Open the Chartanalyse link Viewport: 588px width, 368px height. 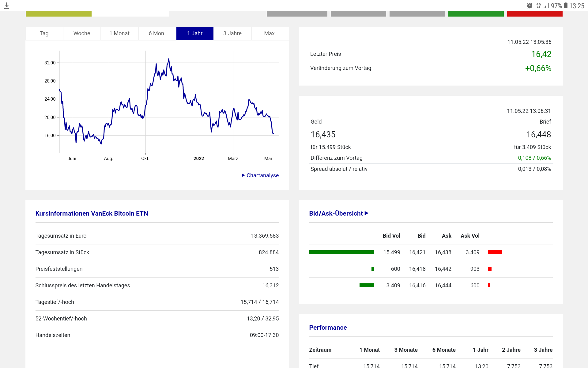262,175
